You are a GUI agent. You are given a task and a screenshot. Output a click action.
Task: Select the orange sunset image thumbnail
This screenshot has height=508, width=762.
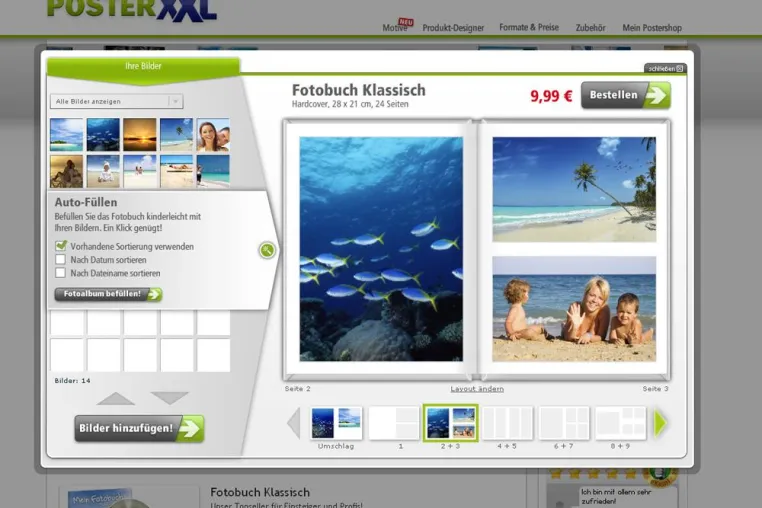coord(140,135)
